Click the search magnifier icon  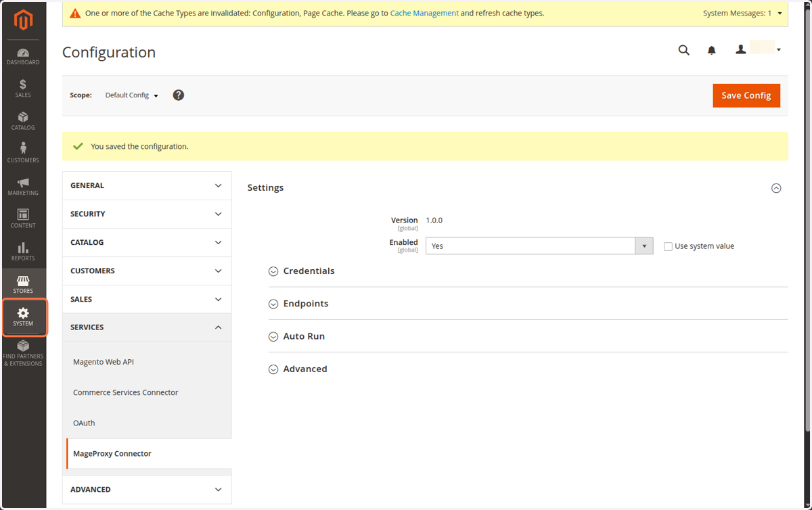click(x=684, y=50)
